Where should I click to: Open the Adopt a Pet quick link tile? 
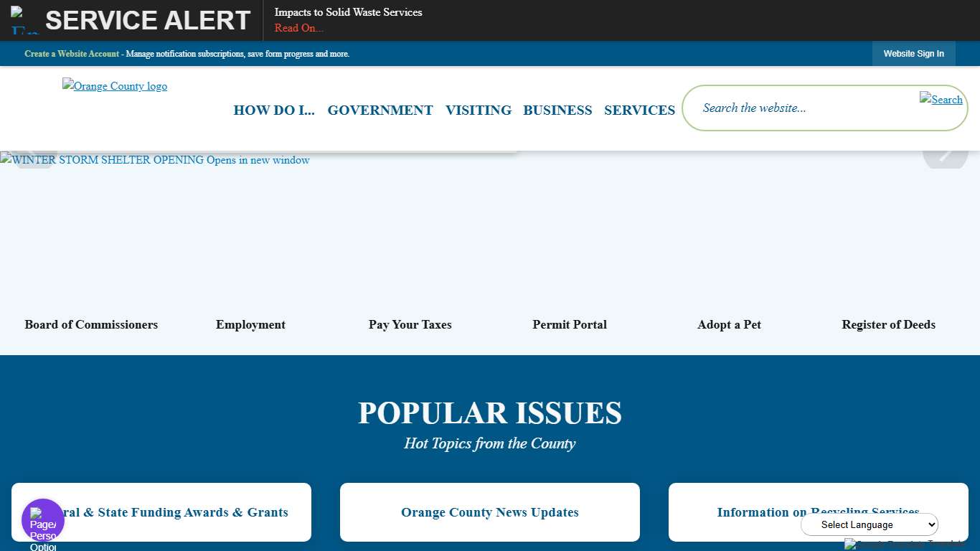coord(729,324)
